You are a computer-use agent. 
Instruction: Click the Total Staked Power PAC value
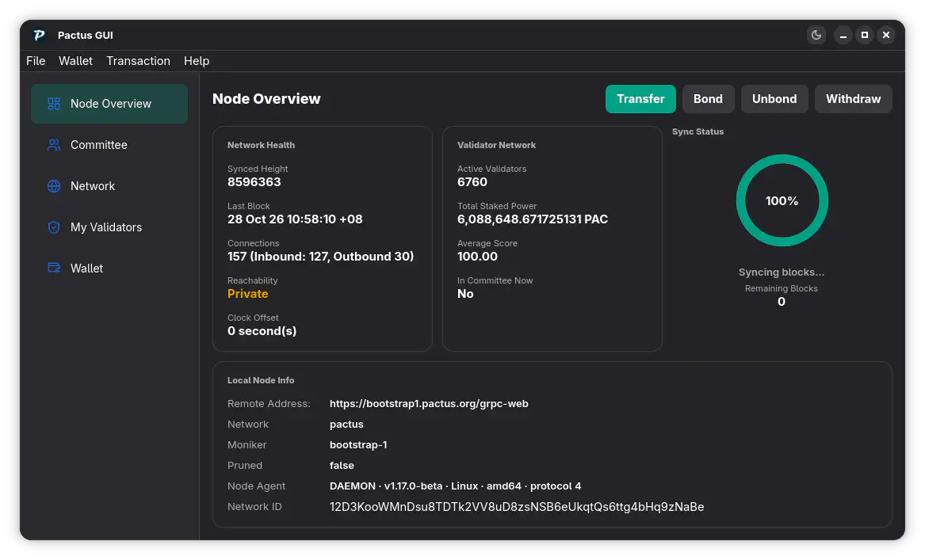(x=533, y=219)
